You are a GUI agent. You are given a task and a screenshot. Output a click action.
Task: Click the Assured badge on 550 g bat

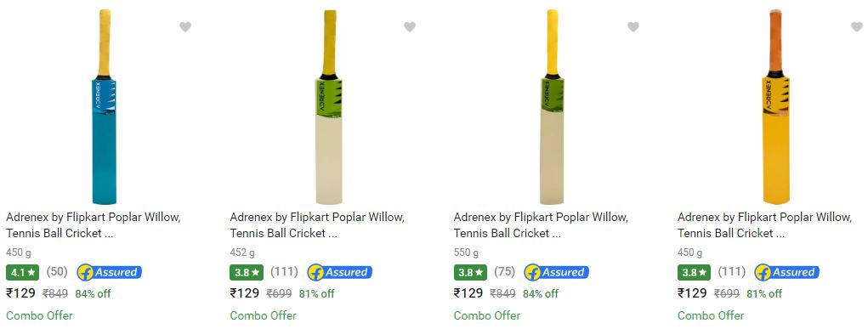pyautogui.click(x=557, y=273)
